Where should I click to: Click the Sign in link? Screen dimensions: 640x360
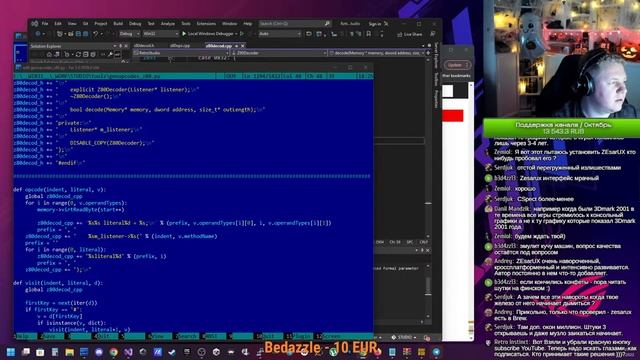coord(375,24)
